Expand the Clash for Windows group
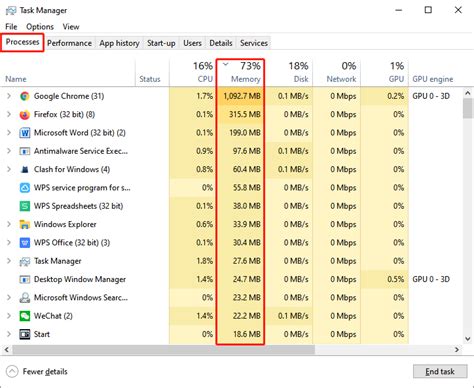The height and width of the screenshot is (388, 474). 9,170
